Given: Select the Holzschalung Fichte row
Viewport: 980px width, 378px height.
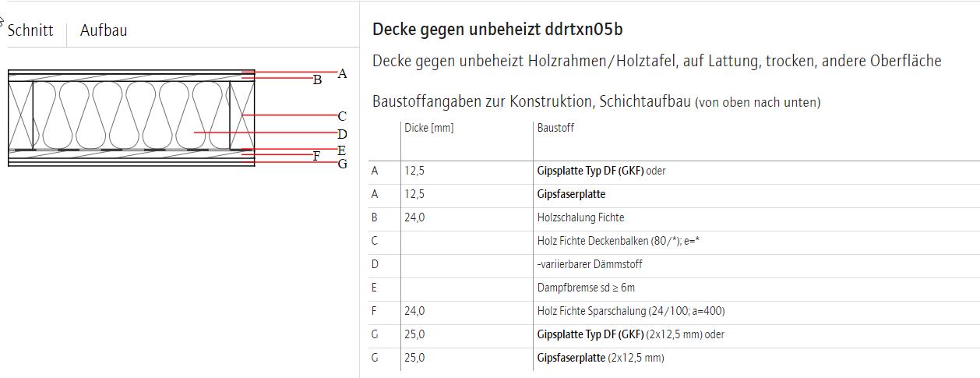Looking at the screenshot, I should click(x=674, y=217).
